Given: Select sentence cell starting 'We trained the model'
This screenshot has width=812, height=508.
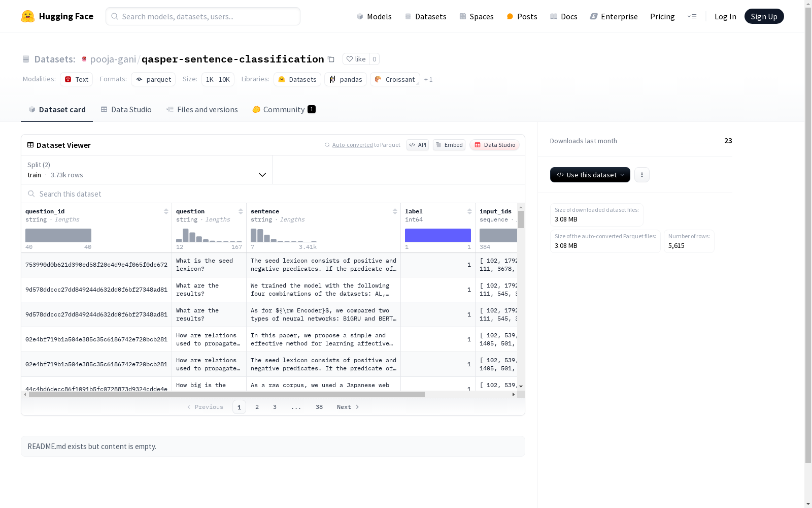Looking at the screenshot, I should tap(324, 290).
